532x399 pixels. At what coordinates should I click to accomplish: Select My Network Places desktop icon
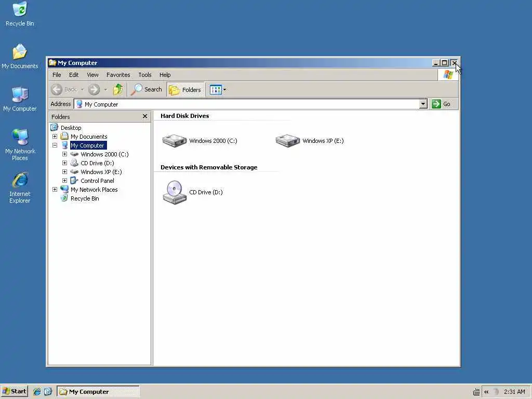[20, 145]
